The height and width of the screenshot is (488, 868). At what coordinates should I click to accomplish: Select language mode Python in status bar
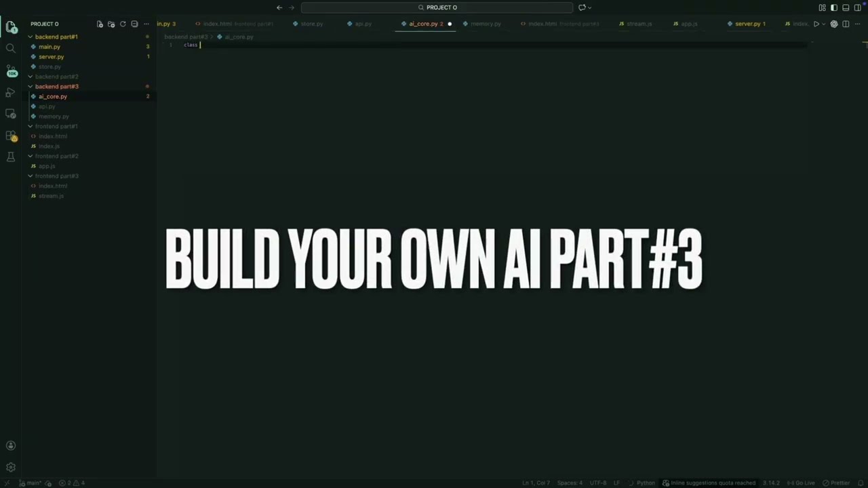[x=646, y=483]
